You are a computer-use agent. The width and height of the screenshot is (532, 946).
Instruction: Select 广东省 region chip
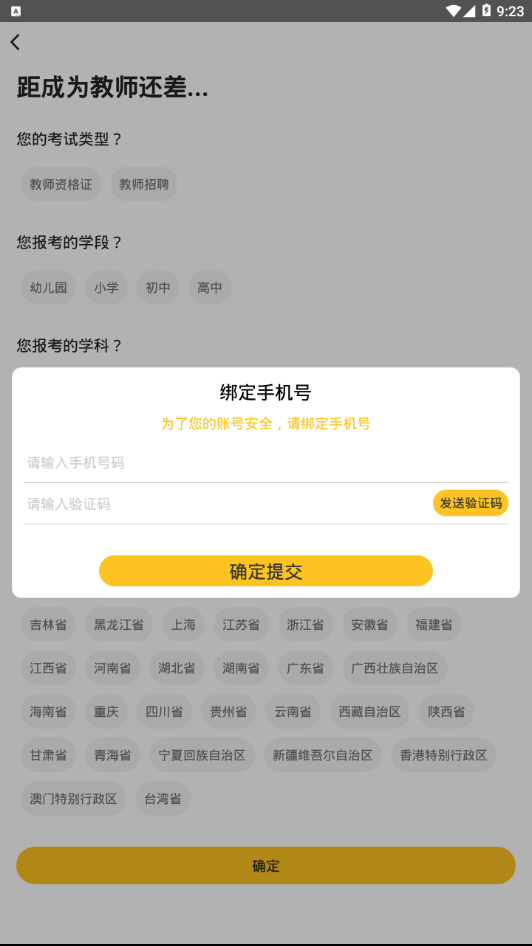(305, 668)
